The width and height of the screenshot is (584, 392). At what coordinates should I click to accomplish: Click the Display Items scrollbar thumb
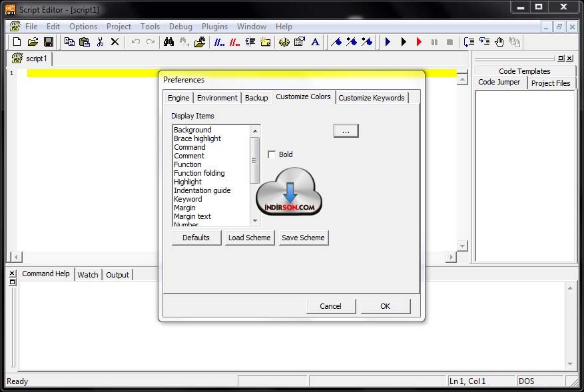click(255, 160)
